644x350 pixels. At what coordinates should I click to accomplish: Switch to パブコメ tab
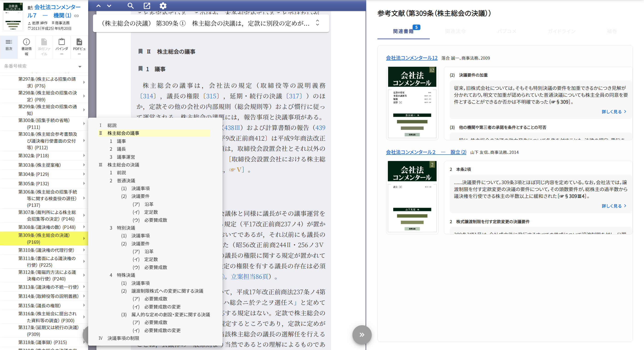click(x=506, y=31)
